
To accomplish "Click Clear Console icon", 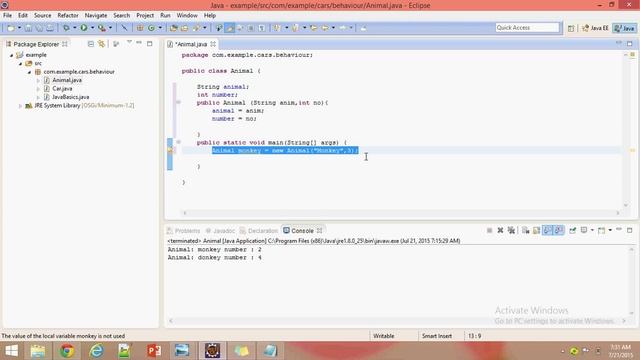I will coord(526,231).
